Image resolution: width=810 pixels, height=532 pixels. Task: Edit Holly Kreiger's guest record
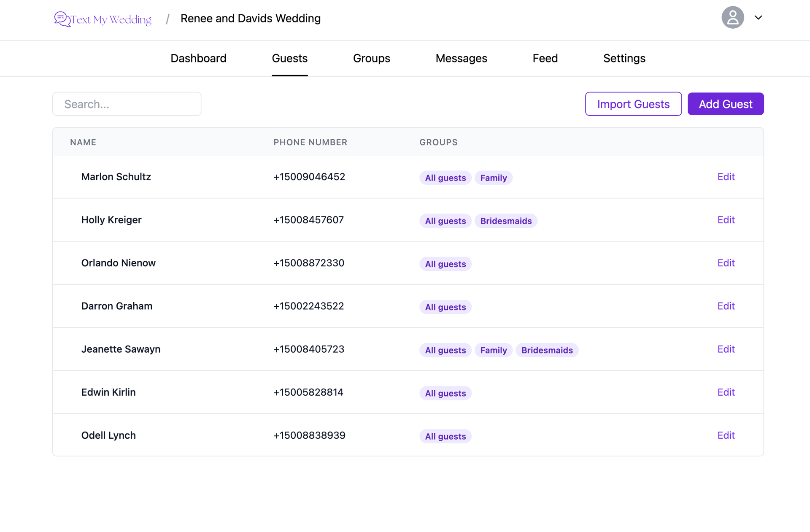(726, 220)
